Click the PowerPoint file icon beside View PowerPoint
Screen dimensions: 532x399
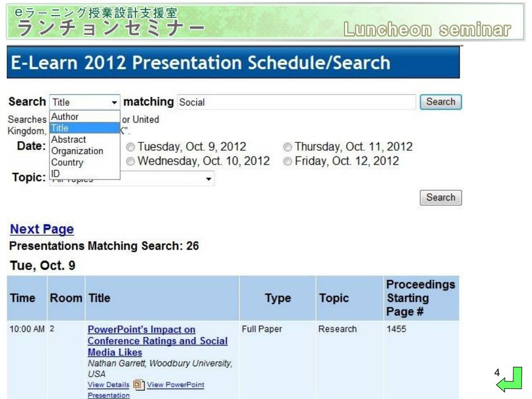click(139, 385)
